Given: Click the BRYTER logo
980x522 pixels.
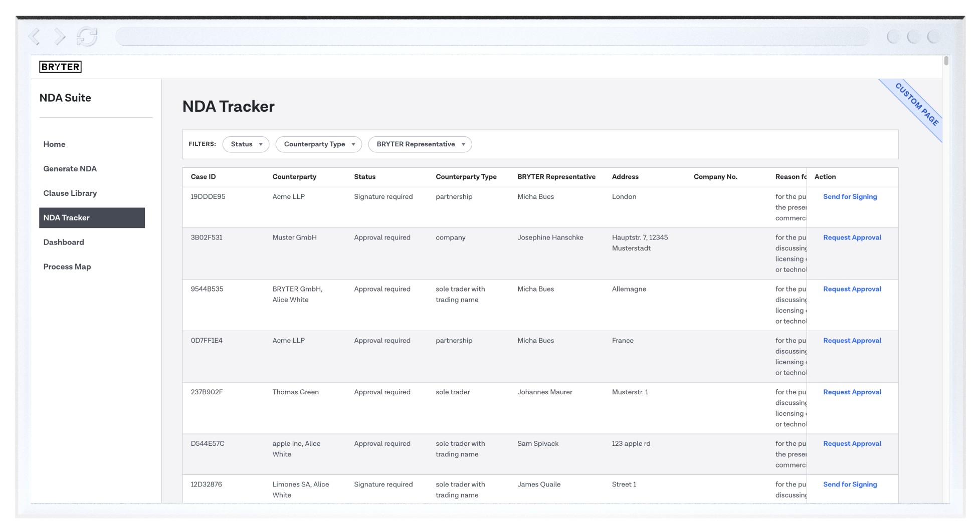Looking at the screenshot, I should point(60,67).
